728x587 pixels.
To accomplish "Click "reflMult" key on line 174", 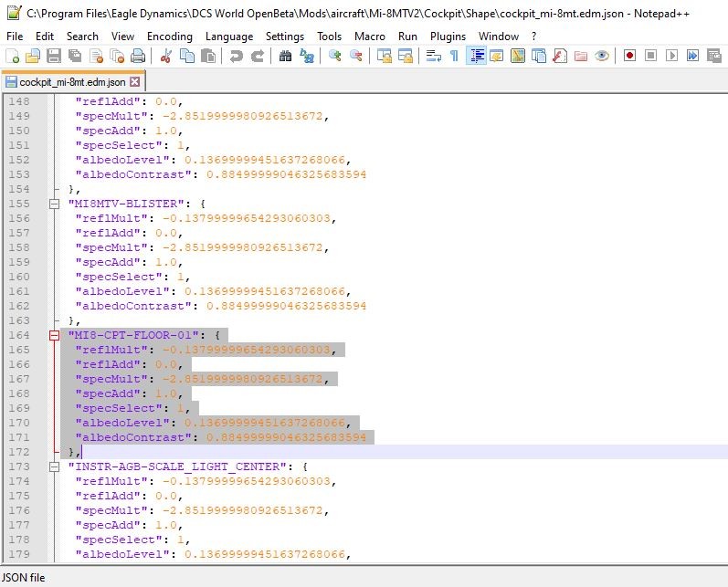I will coord(111,481).
